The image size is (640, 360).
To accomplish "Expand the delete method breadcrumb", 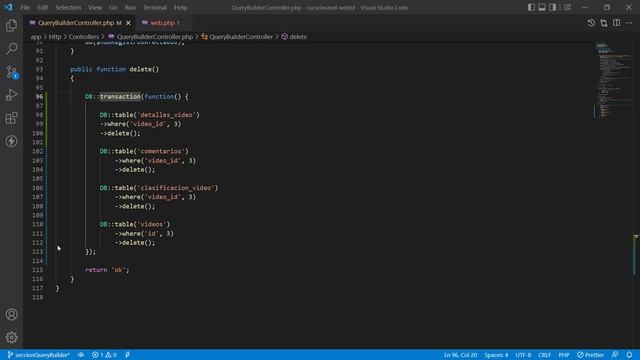I will tap(298, 37).
